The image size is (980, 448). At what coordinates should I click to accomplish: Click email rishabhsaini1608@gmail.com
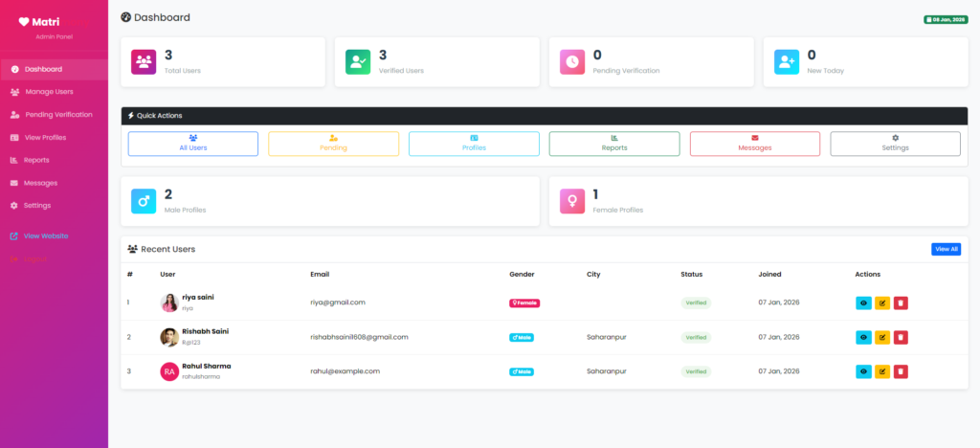pos(360,337)
